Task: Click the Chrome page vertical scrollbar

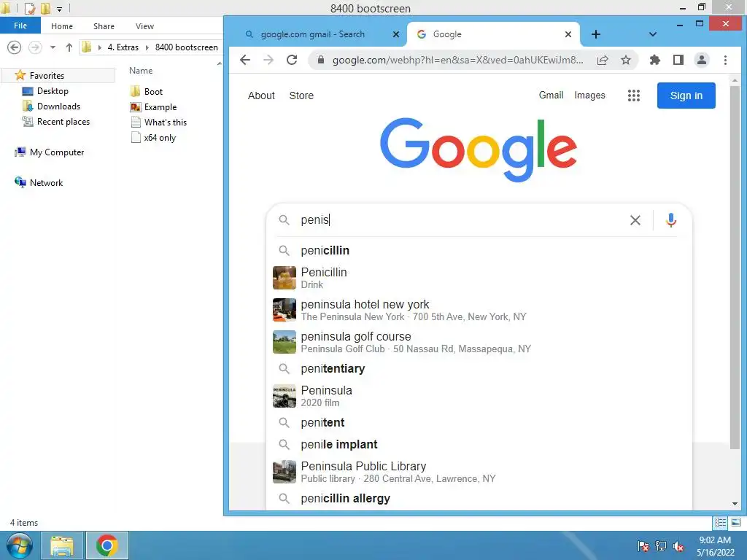Action: pyautogui.click(x=735, y=267)
